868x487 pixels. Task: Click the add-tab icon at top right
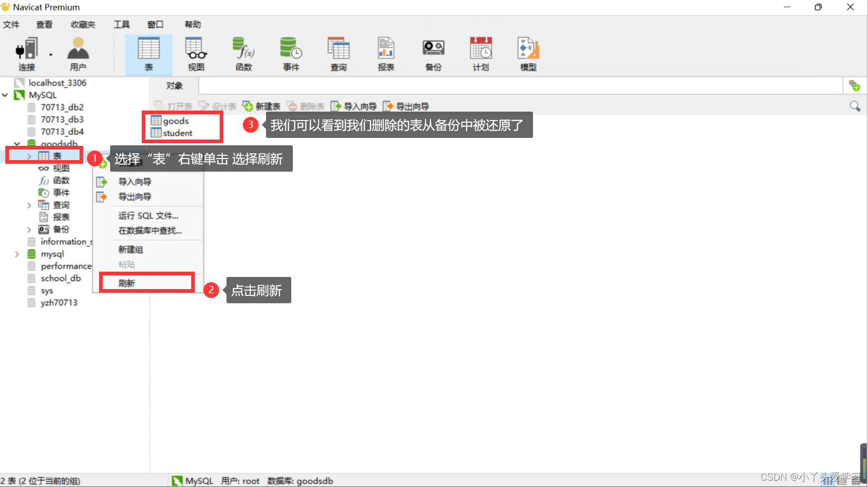click(x=854, y=86)
